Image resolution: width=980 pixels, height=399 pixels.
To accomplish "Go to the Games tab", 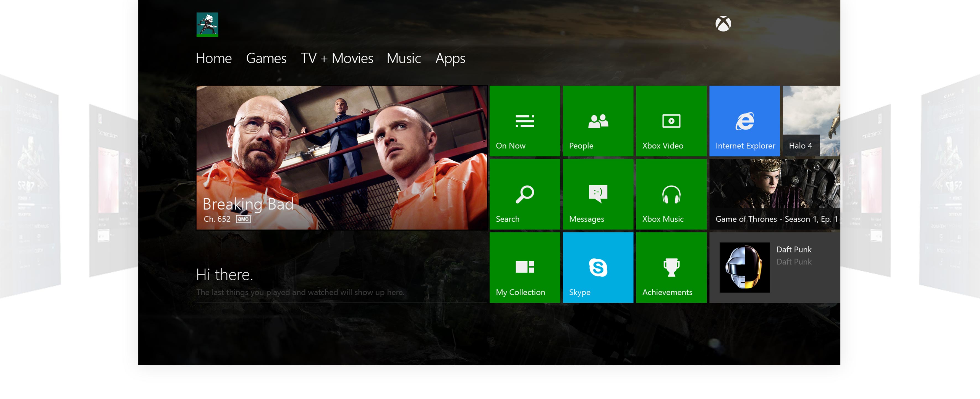I will point(266,58).
